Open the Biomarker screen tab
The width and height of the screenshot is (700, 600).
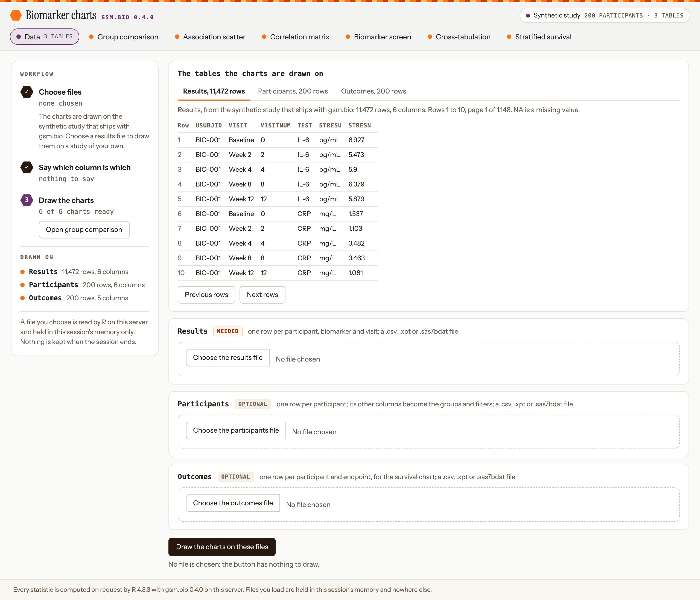click(x=378, y=37)
